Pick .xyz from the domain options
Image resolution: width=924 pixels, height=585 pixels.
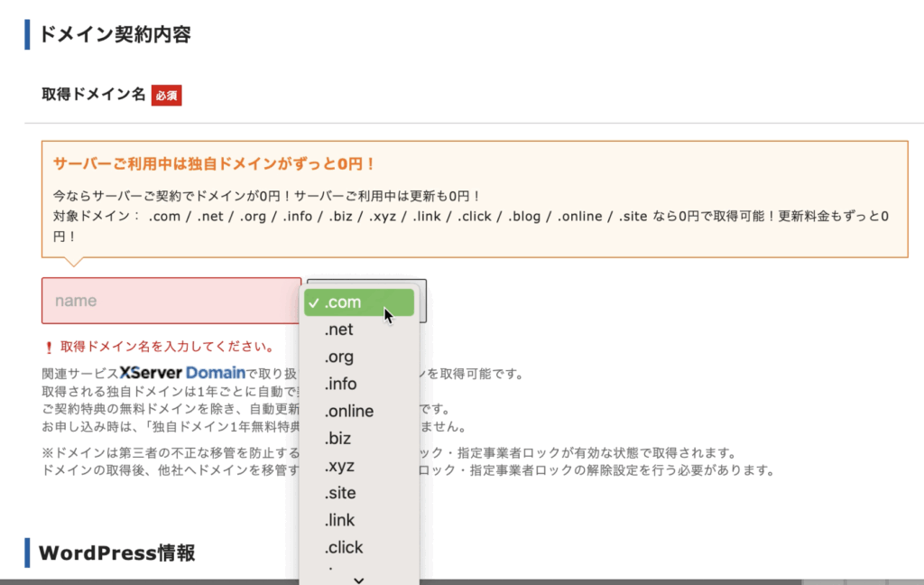tap(339, 466)
